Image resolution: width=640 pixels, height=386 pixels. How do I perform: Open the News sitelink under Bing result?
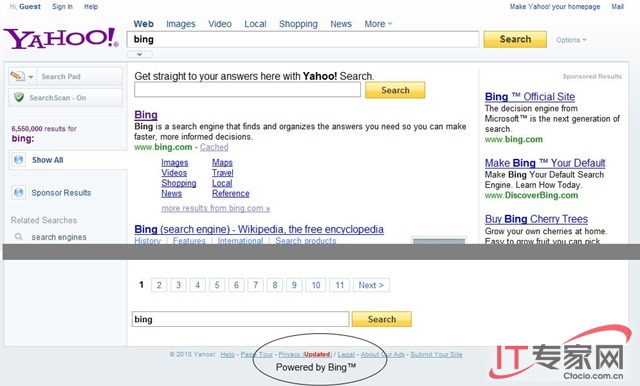click(x=171, y=193)
